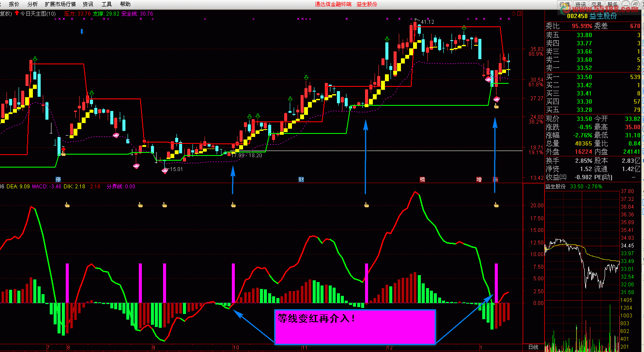Open the 交易 button
Image resolution: width=644 pixels, height=352 pixels.
point(596,5)
